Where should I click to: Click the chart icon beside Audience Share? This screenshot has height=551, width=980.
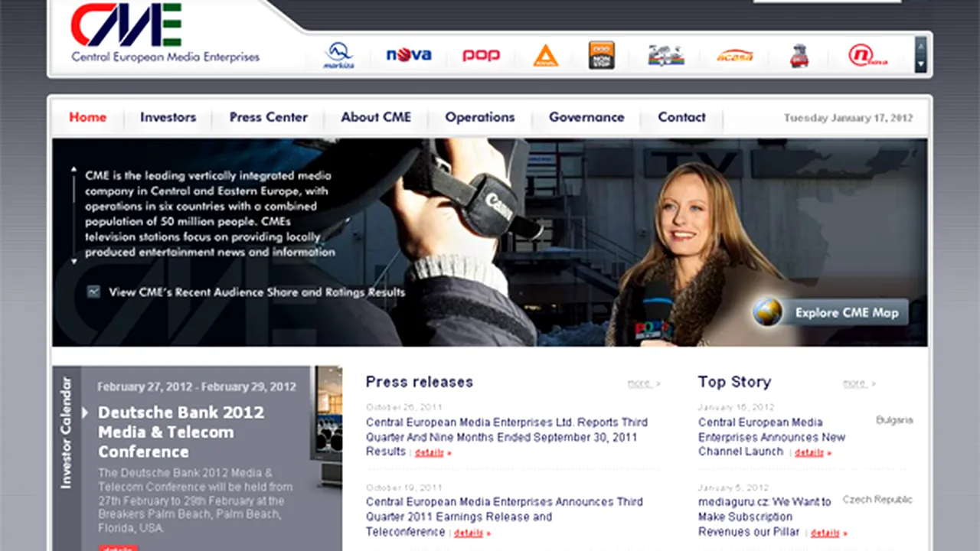click(x=93, y=292)
